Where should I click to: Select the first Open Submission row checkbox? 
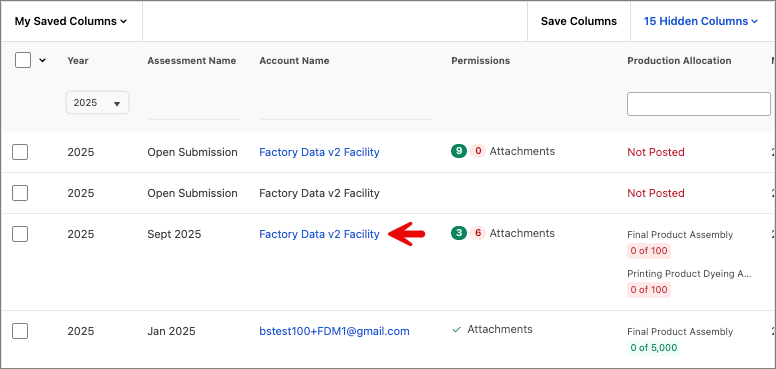pos(20,152)
